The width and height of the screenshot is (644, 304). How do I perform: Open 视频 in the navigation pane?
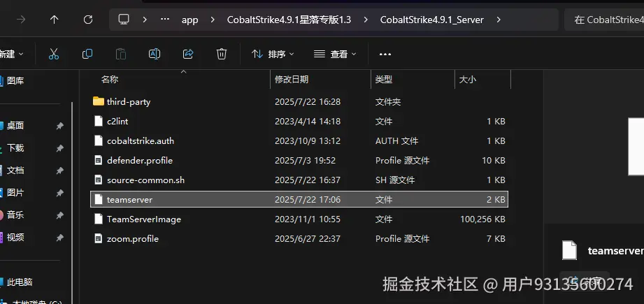(15, 237)
